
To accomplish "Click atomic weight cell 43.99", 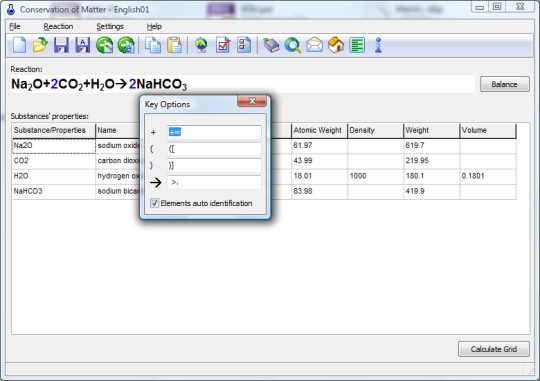I will pos(319,161).
